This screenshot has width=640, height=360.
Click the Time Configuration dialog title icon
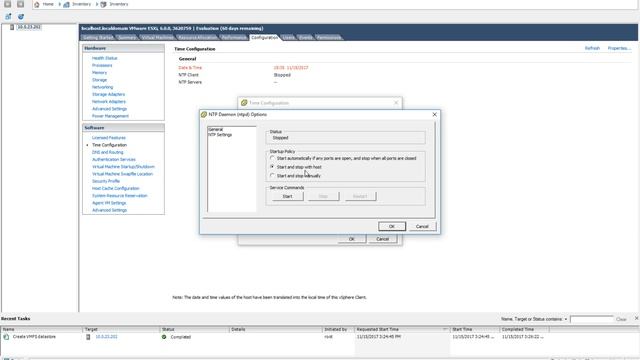244,103
